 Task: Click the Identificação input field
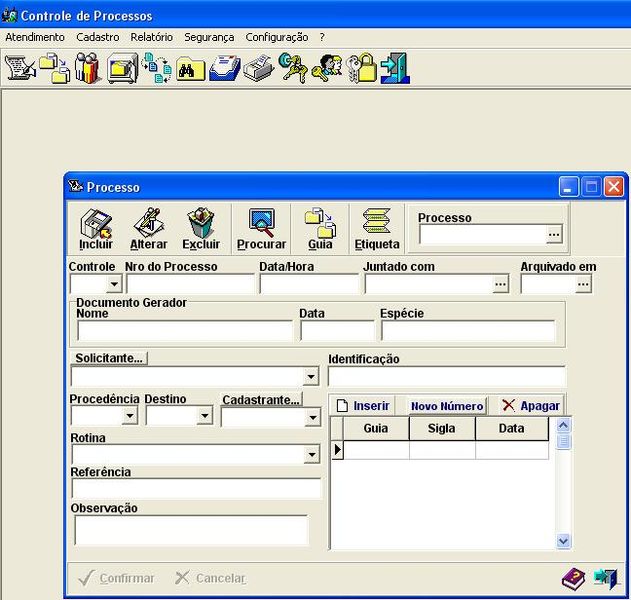click(447, 377)
